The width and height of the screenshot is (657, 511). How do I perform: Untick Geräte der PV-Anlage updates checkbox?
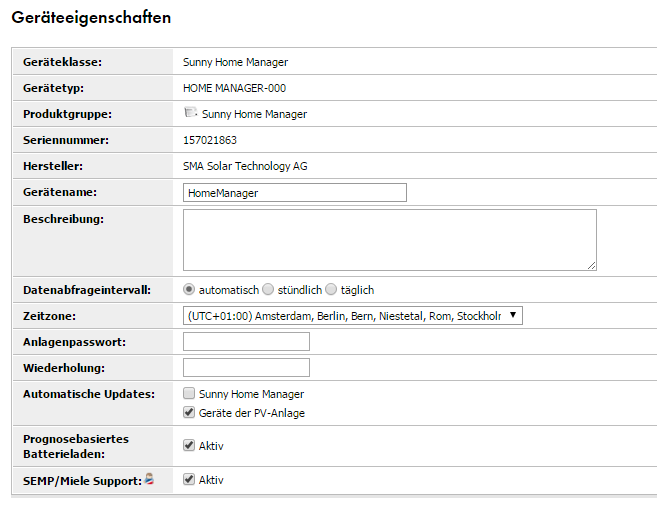pos(189,413)
